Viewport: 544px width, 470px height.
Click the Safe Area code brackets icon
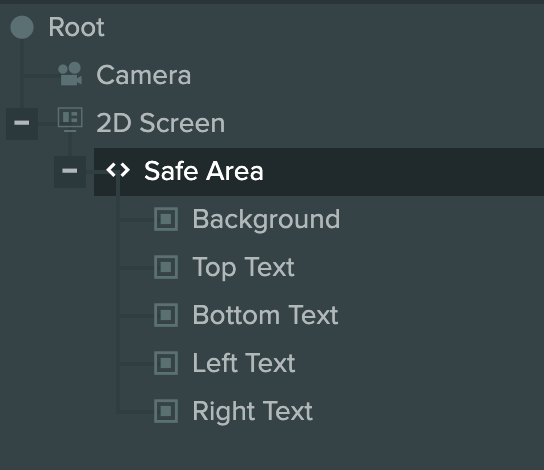(118, 170)
